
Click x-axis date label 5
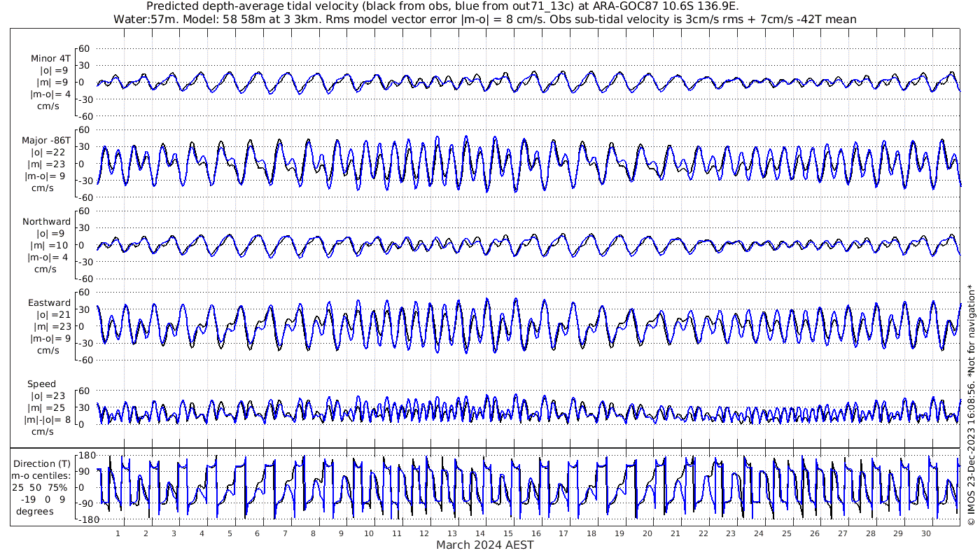click(x=230, y=533)
